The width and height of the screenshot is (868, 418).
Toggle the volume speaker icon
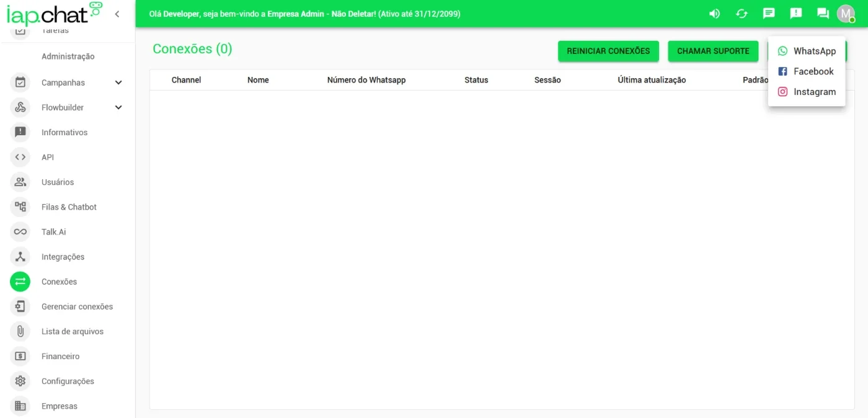[x=714, y=14]
